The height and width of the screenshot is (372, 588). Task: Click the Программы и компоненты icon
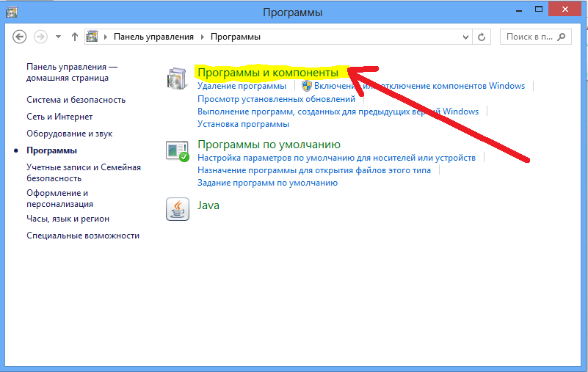pyautogui.click(x=178, y=79)
